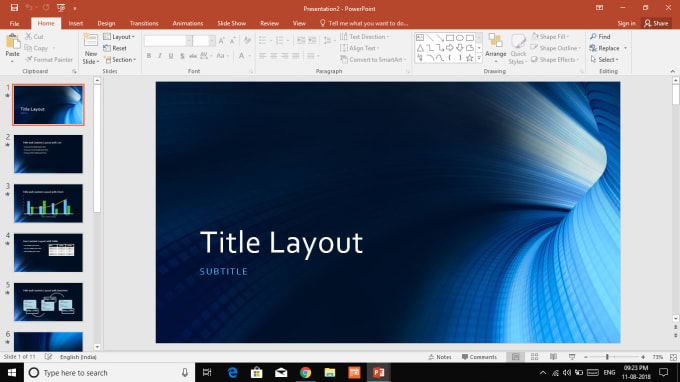Image resolution: width=680 pixels, height=382 pixels.
Task: Click the Sign in link
Action: [x=627, y=23]
